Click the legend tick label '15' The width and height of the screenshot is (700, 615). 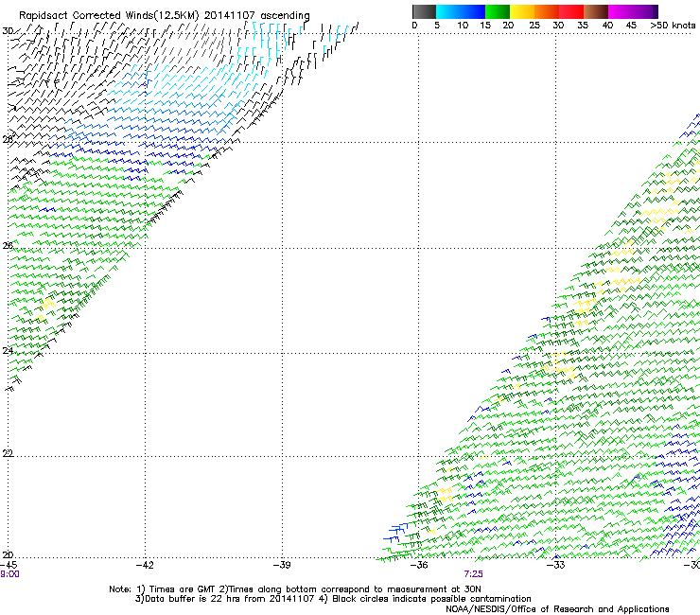(x=485, y=25)
